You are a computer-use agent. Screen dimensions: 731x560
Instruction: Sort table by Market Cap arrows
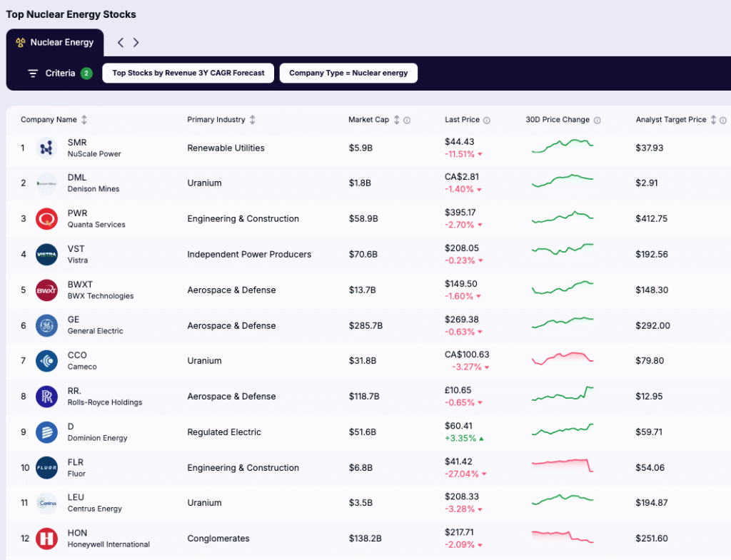point(397,120)
